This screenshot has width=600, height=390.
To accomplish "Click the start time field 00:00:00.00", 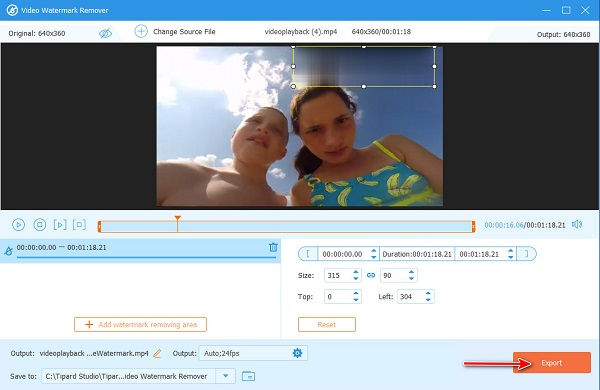I will point(342,254).
